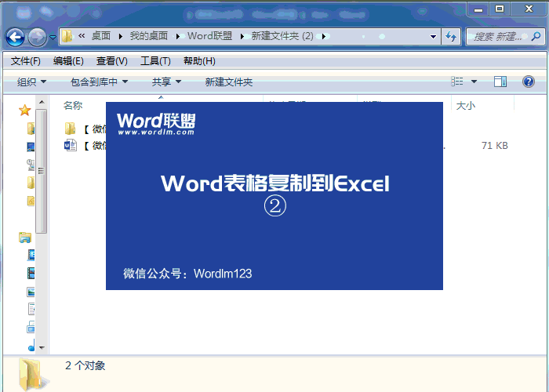This screenshot has height=392, width=549.
Task: Click the Back navigation arrow
Action: [15, 37]
